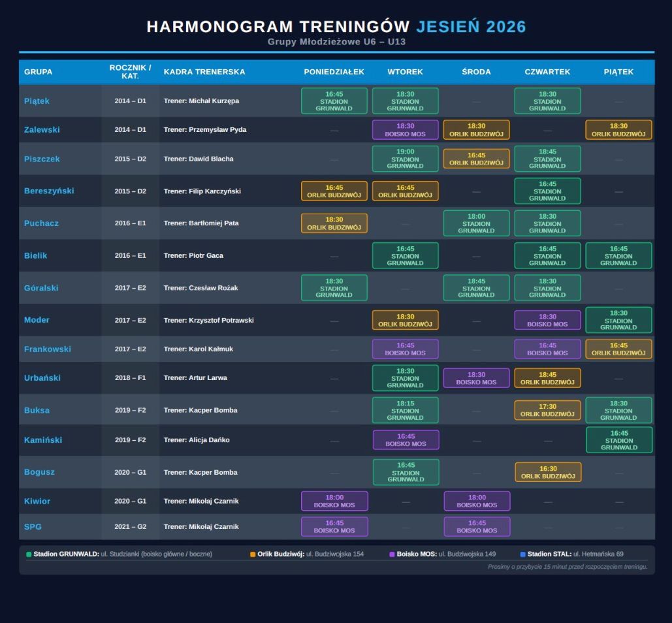The height and width of the screenshot is (623, 672).
Task: Select trainer name Przemysław Pyda
Action: click(217, 130)
